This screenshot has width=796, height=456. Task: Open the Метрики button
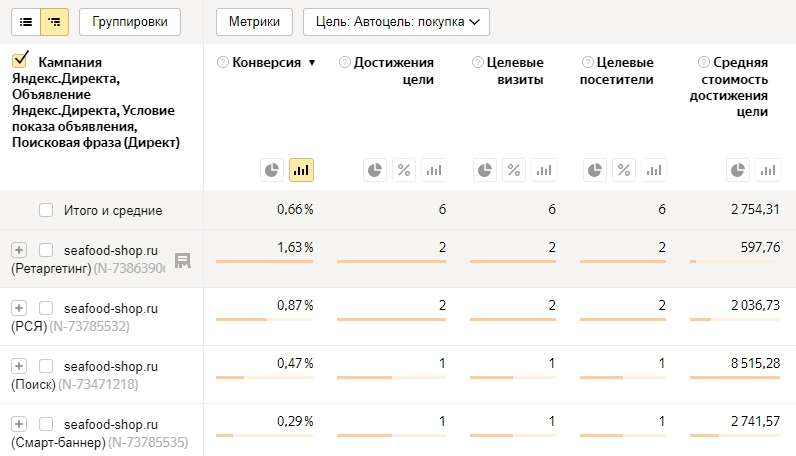[254, 21]
